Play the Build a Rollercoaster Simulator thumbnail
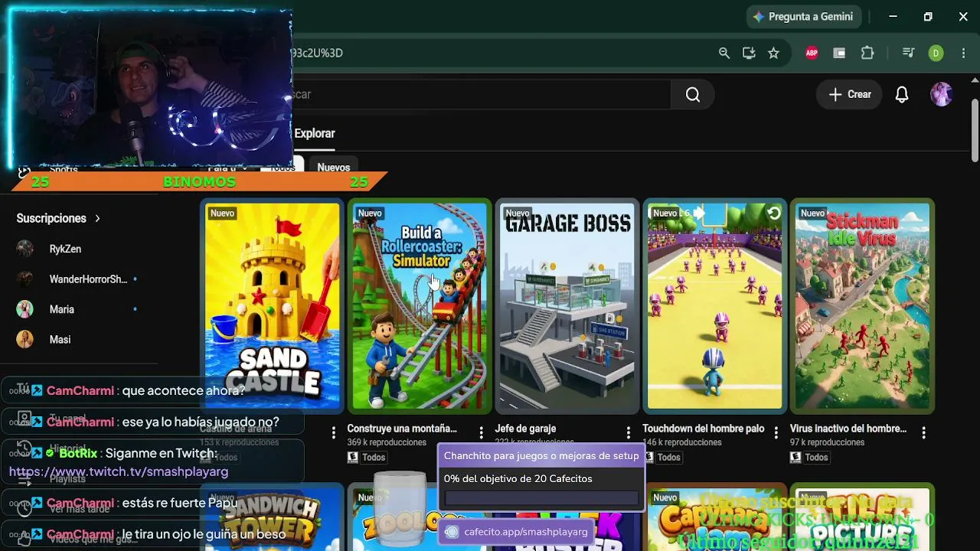Screen dimensions: 980x551 coord(420,306)
